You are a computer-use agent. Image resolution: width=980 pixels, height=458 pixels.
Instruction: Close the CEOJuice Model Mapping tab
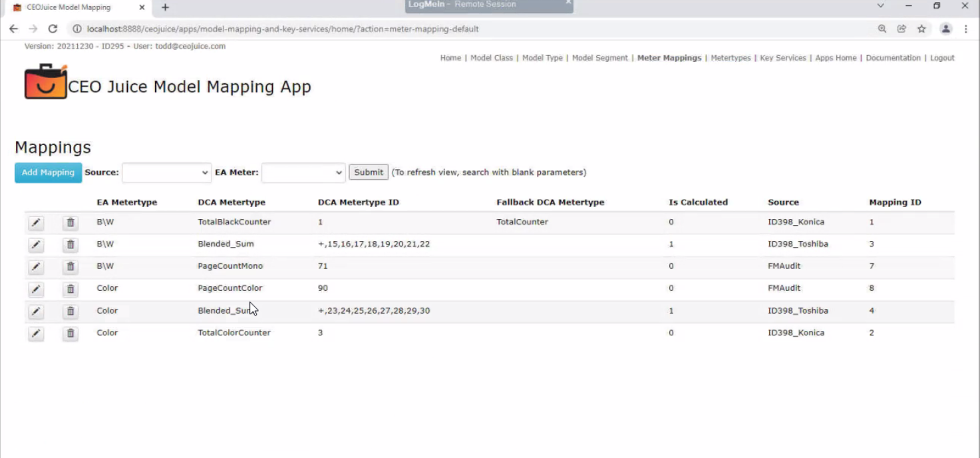click(x=142, y=7)
